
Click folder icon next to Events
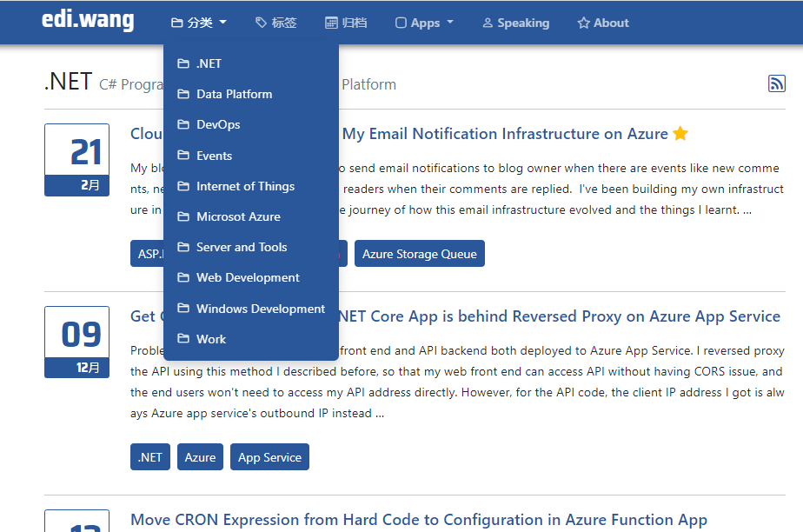pos(182,155)
